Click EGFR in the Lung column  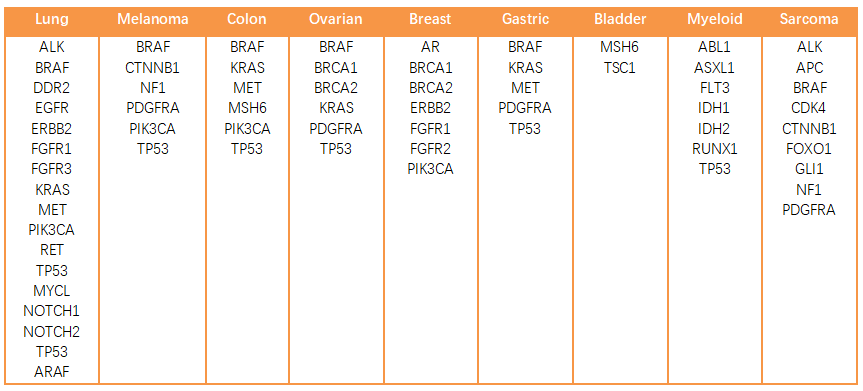52,108
